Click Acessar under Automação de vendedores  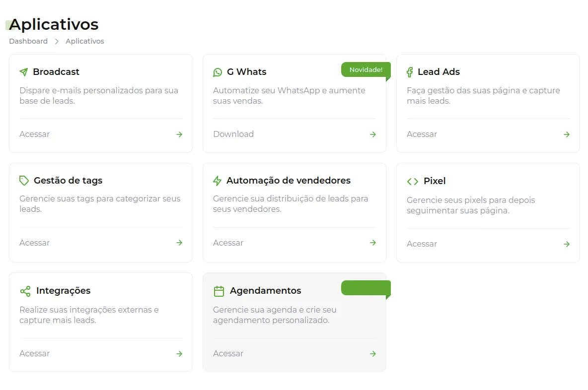(228, 243)
